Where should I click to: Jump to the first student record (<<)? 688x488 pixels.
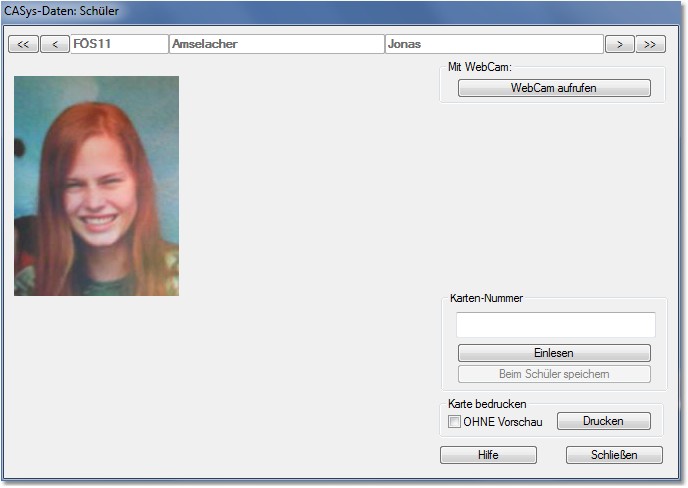pyautogui.click(x=23, y=44)
